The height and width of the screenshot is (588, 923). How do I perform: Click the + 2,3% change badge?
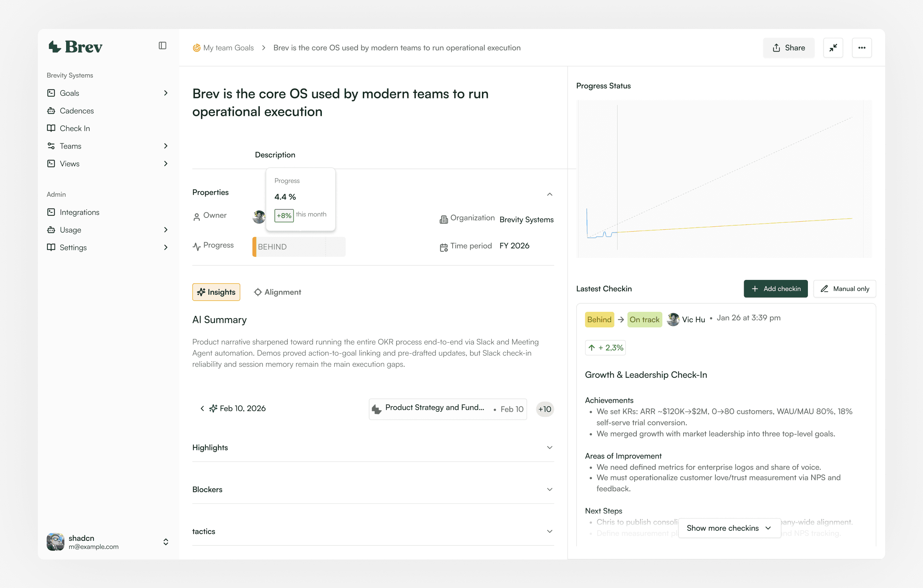pos(605,347)
